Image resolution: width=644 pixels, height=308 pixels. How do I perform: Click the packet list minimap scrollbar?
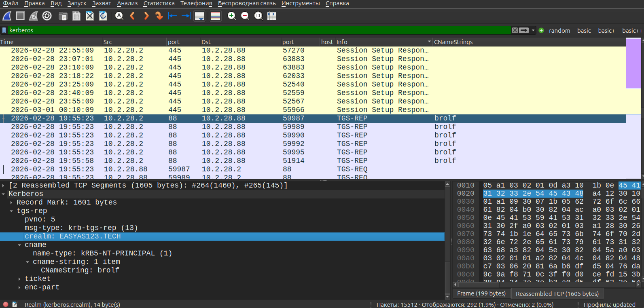tap(633, 108)
